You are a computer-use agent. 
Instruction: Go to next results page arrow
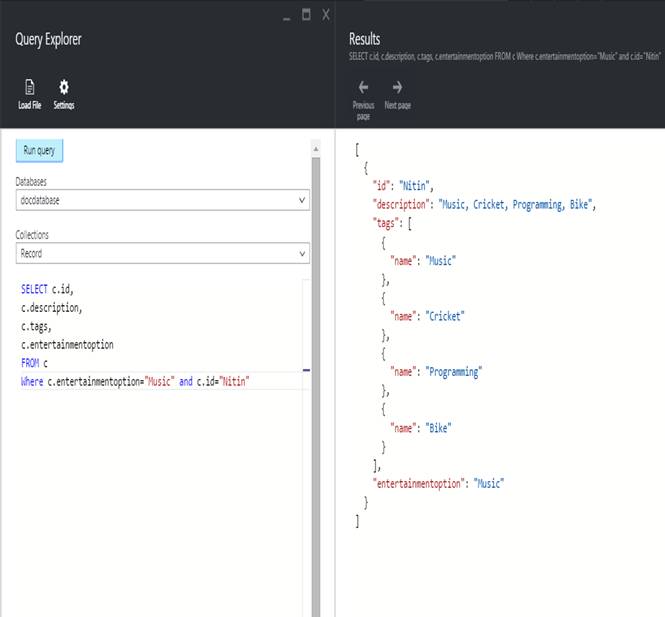[x=397, y=88]
